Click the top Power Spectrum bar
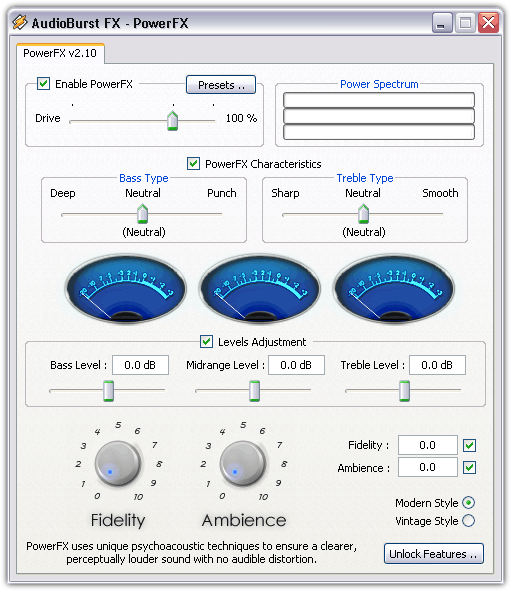Screen dimensions: 511x591 (x=379, y=100)
